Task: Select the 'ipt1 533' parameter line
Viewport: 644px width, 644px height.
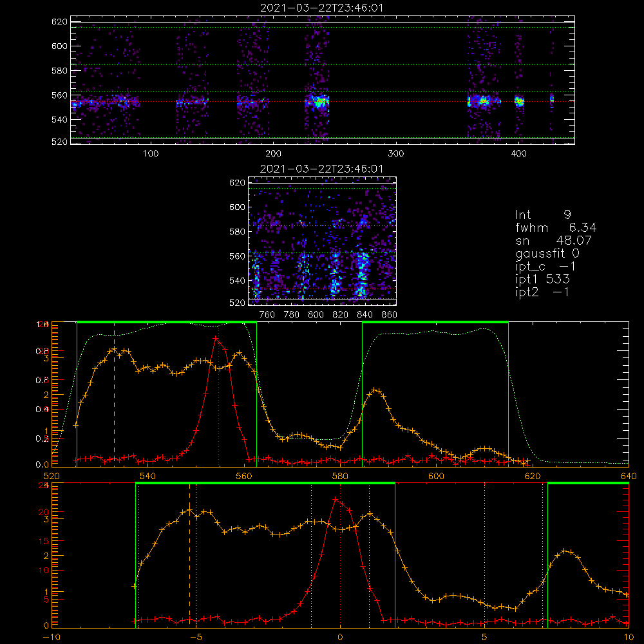Action: (542, 279)
